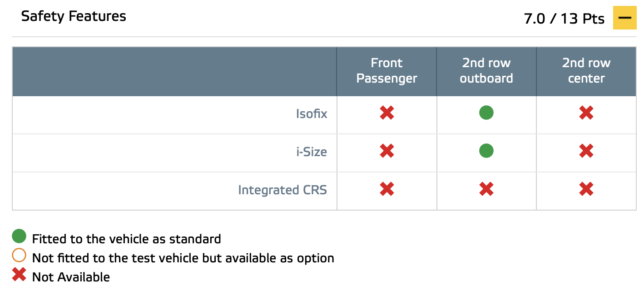
Task: Click the Safety Features section title
Action: 74,16
